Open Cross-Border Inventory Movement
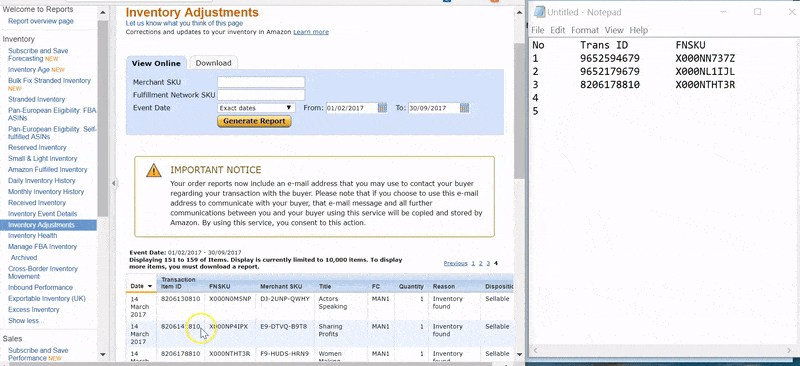The width and height of the screenshot is (800, 366). (x=43, y=273)
